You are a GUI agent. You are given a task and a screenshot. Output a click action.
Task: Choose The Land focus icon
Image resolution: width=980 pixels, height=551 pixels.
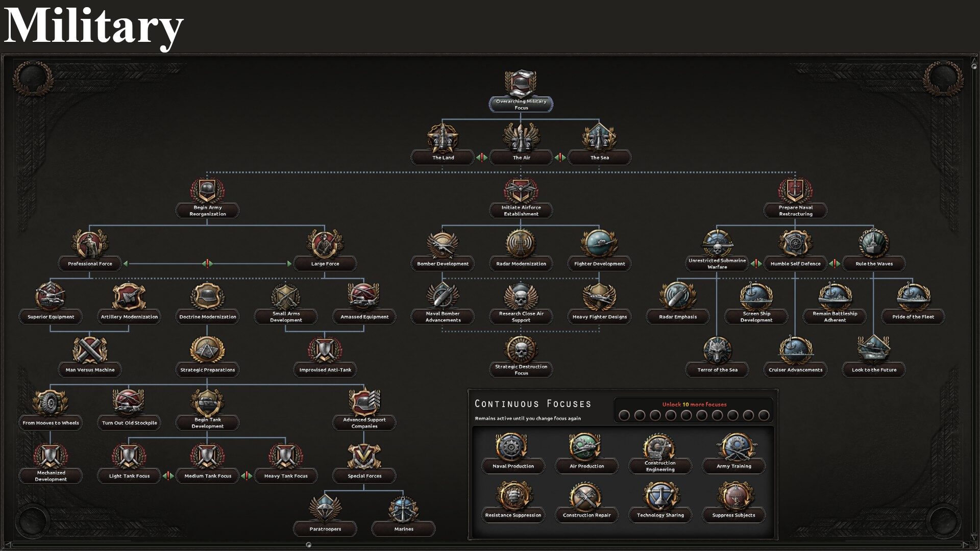point(443,137)
